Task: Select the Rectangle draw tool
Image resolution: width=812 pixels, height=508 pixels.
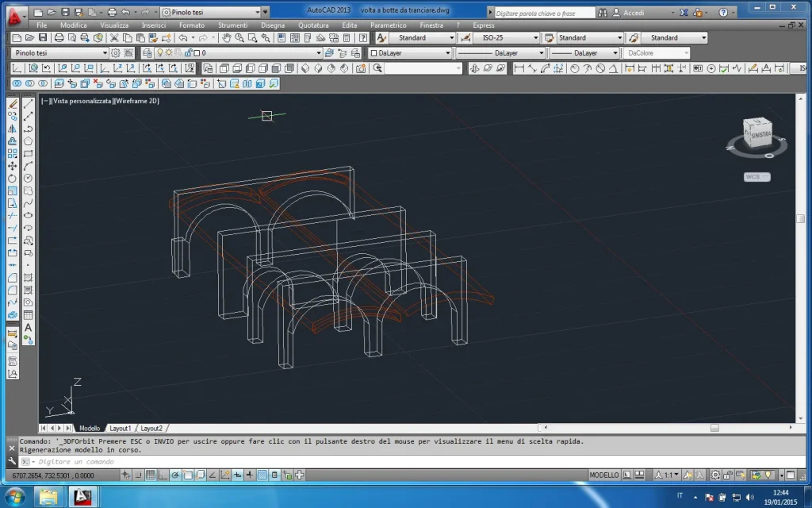Action: 28,153
